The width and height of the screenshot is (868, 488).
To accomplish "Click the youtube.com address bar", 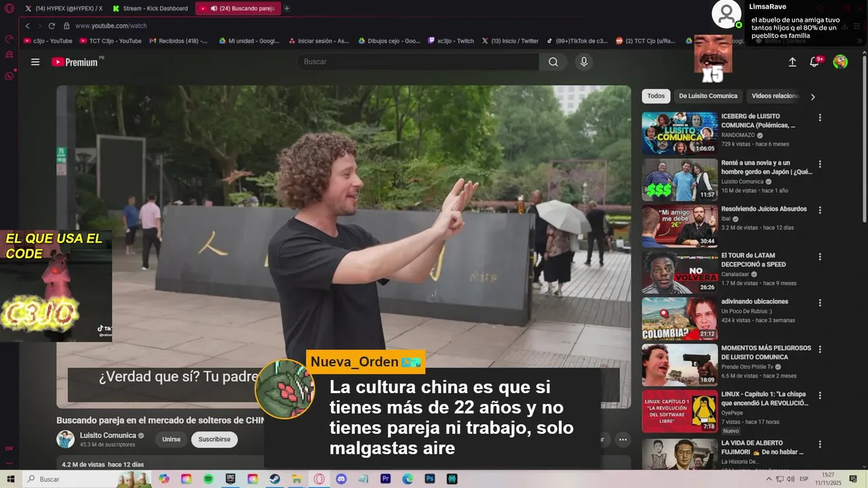I will 111,26.
